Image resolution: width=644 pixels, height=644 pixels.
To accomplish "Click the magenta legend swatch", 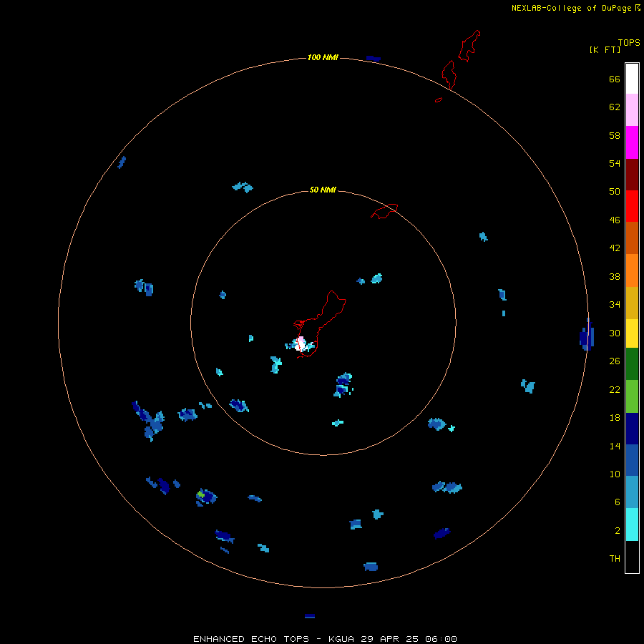I will (632, 142).
